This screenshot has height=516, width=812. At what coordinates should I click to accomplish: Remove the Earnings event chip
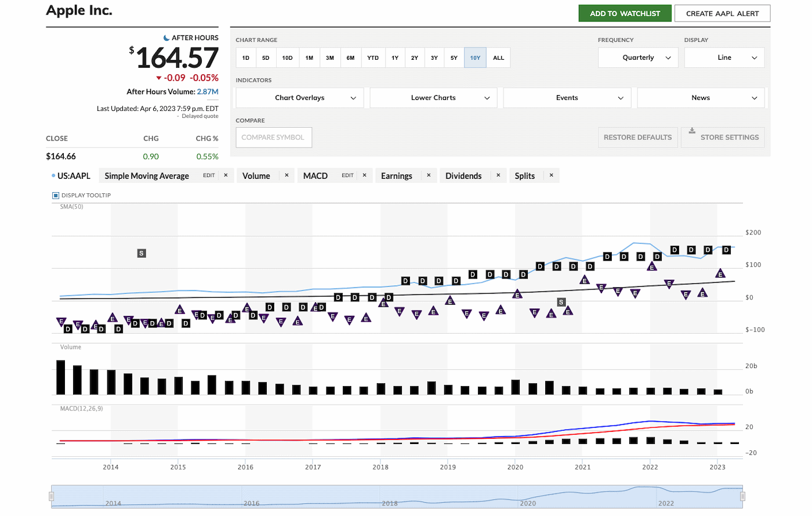point(429,175)
